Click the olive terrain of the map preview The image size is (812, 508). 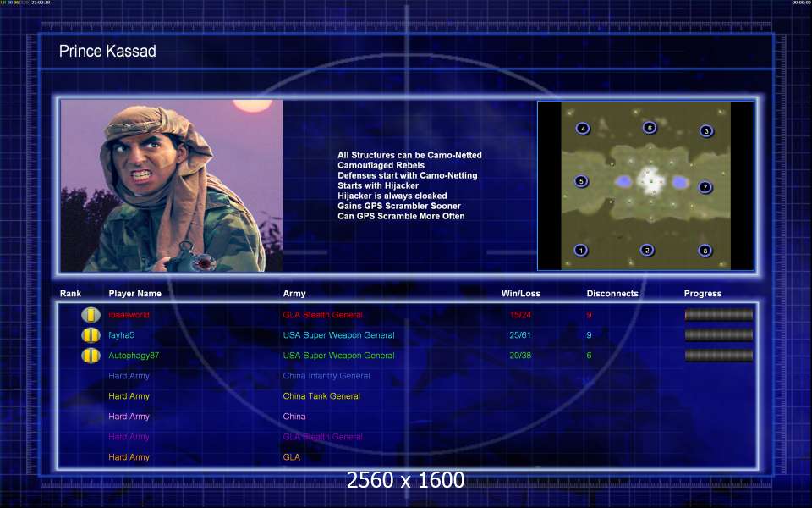point(645,185)
